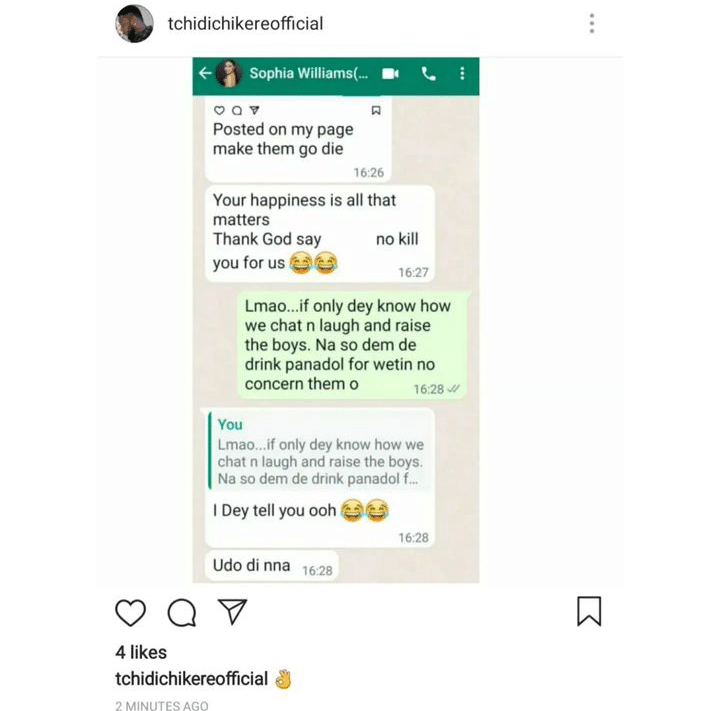Screen dimensions: 720x711
Task: Tap WhatsApp back arrow
Action: tap(205, 73)
